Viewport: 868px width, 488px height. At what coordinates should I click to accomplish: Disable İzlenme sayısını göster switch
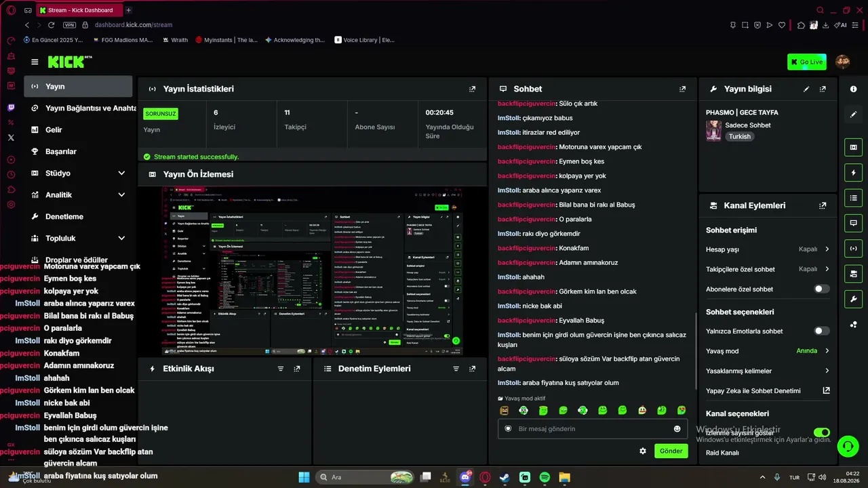pos(821,432)
